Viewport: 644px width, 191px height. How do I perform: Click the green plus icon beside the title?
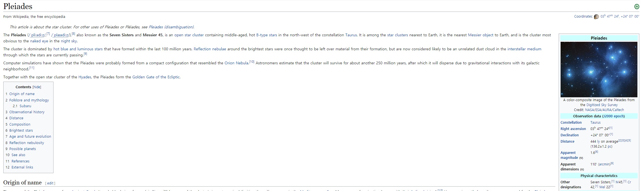(637, 7)
